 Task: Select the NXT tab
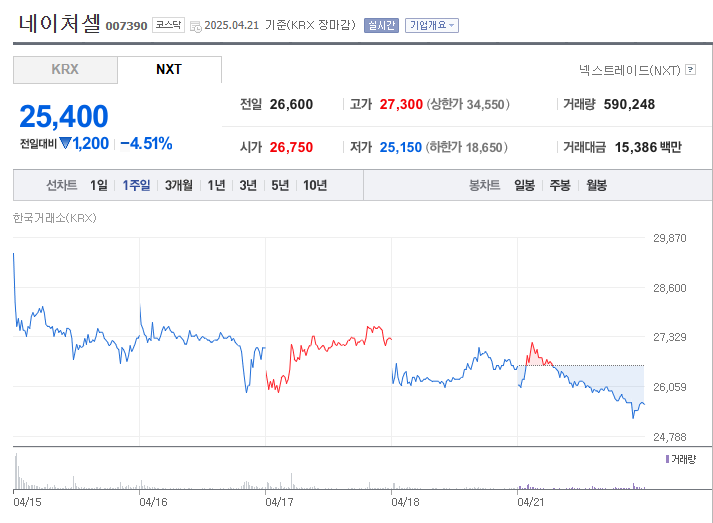169,70
